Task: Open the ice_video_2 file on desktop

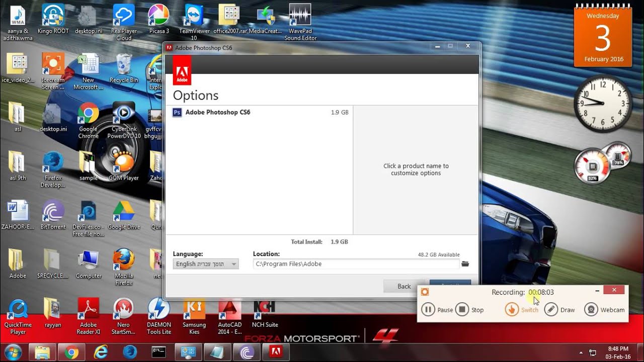Action: [18, 68]
